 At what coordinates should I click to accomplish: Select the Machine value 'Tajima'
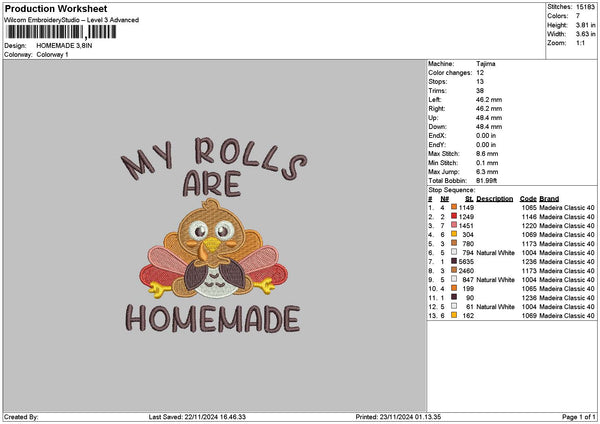point(486,64)
